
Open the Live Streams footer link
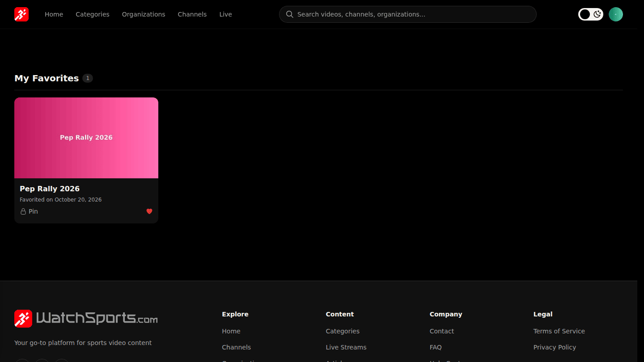tap(346, 347)
